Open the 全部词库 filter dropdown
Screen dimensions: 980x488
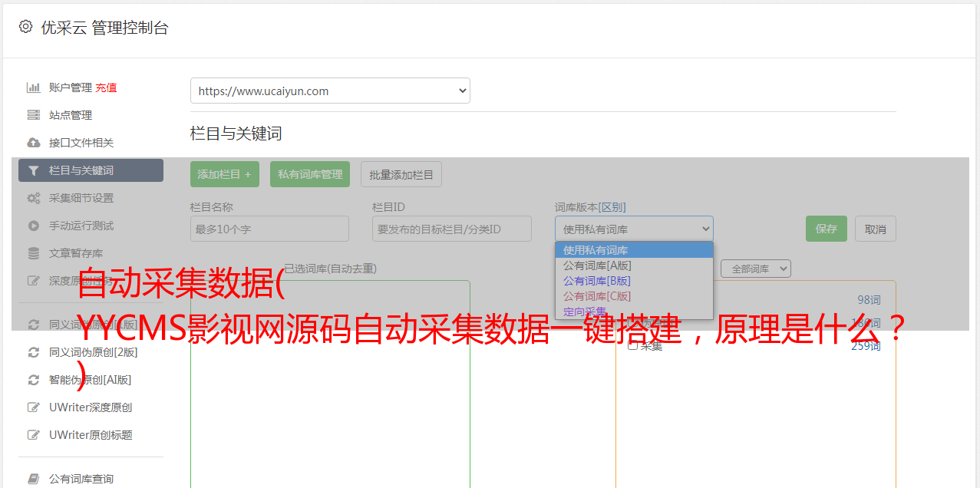pos(756,269)
